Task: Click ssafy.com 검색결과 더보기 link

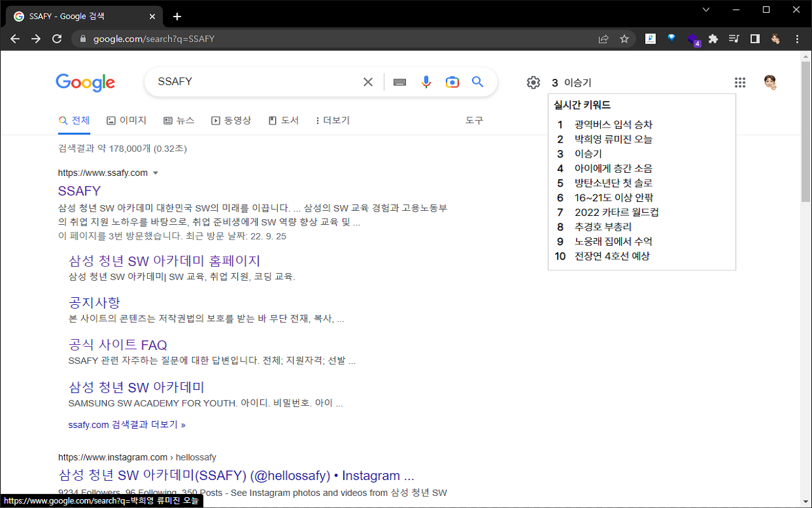Action: click(x=127, y=425)
